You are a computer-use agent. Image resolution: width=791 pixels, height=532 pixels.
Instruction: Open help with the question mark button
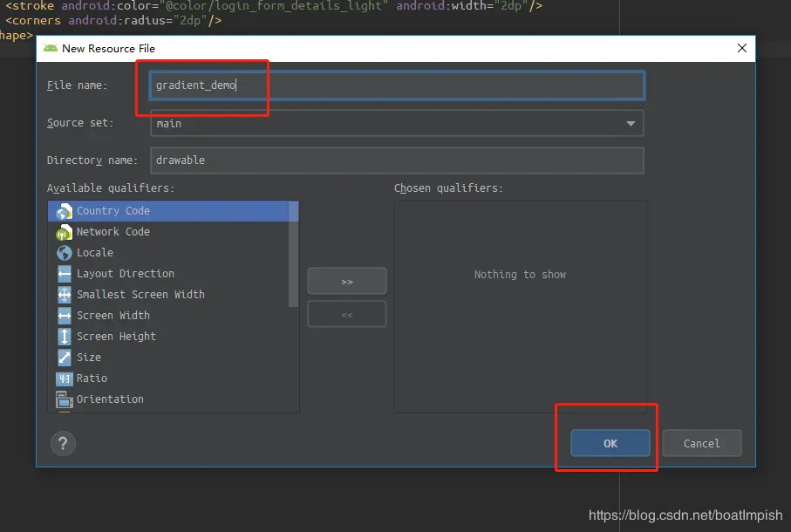coord(63,444)
